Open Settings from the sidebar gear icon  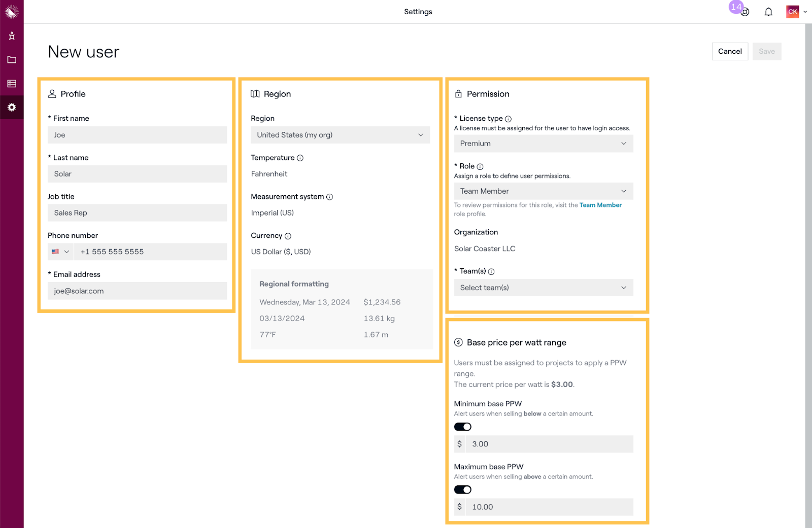[x=12, y=107]
